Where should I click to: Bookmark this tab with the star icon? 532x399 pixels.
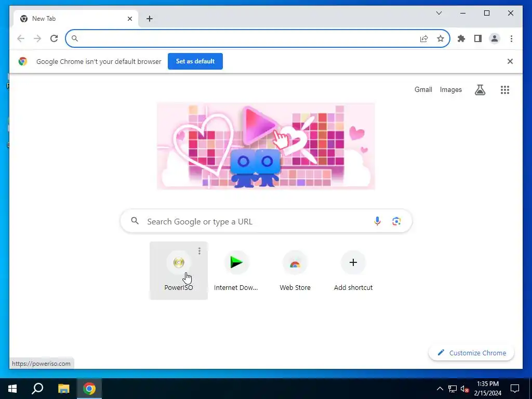[441, 38]
